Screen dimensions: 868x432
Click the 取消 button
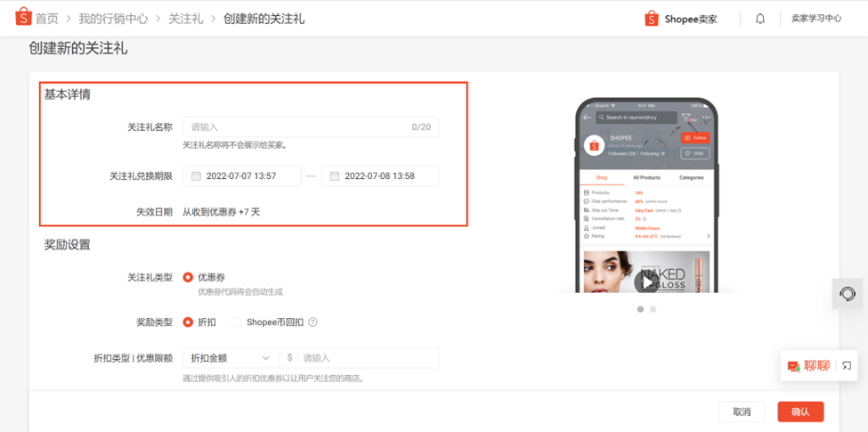point(742,412)
